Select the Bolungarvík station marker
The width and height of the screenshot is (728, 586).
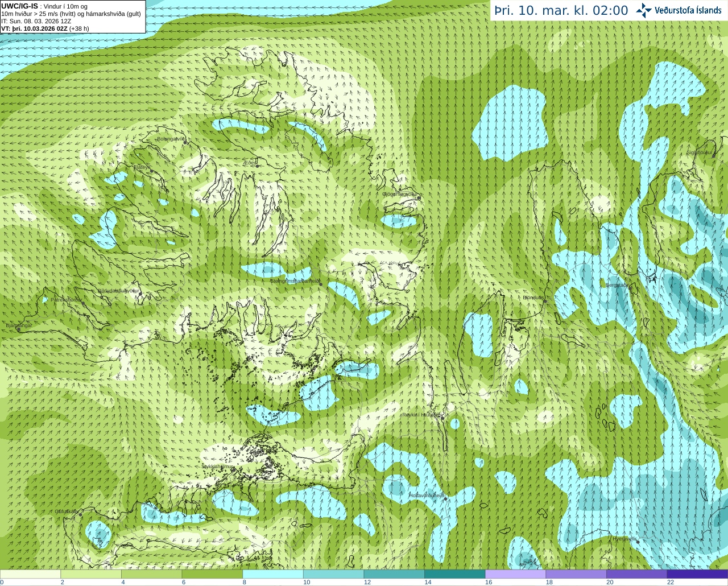coord(185,142)
